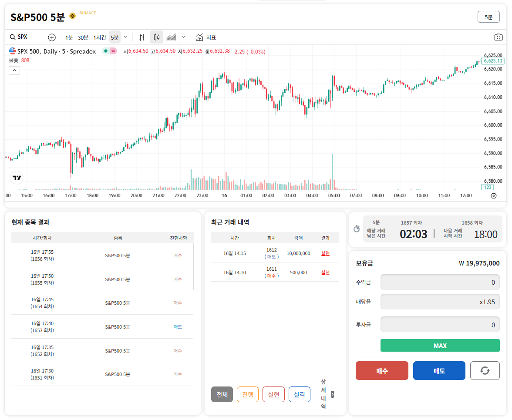Select the 16일 17:30 (1651 회차) row
The height and width of the screenshot is (420, 512).
(102, 374)
